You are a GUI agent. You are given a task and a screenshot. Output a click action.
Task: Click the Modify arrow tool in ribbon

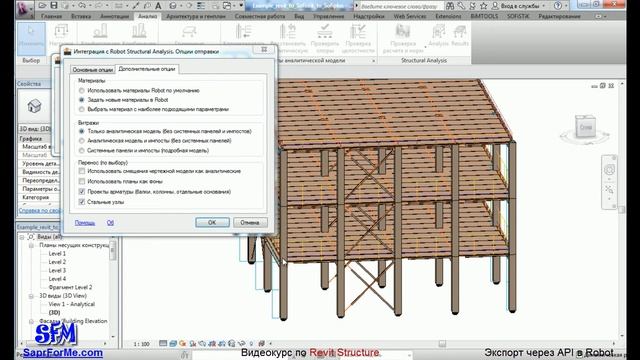(31, 39)
